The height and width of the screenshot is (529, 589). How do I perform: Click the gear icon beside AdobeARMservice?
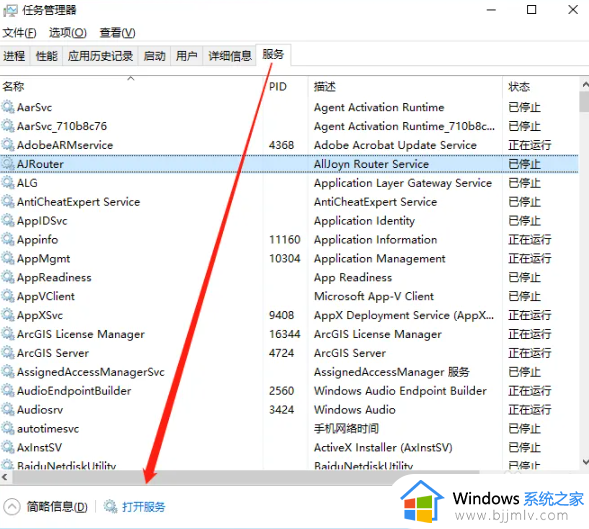(8, 145)
